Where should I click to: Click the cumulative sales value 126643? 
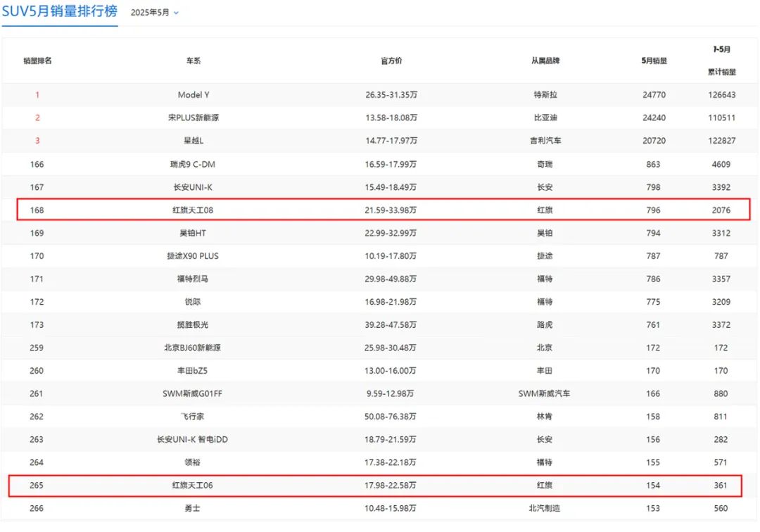722,95
